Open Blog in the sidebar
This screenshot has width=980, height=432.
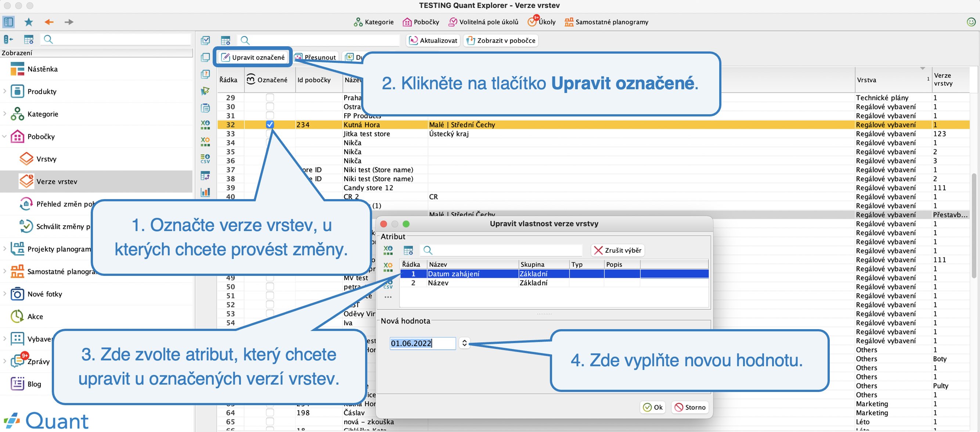34,384
